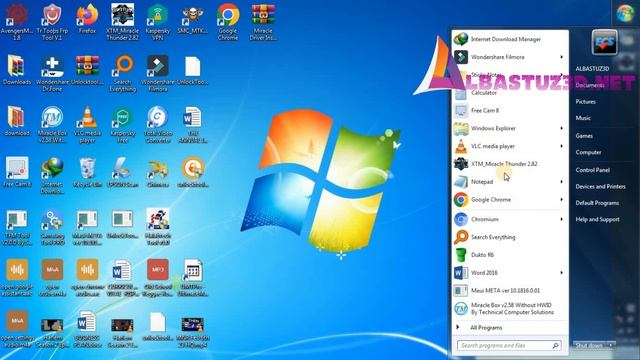Open Internet Download Manager from Start menu
640x360 pixels.
click(x=510, y=39)
